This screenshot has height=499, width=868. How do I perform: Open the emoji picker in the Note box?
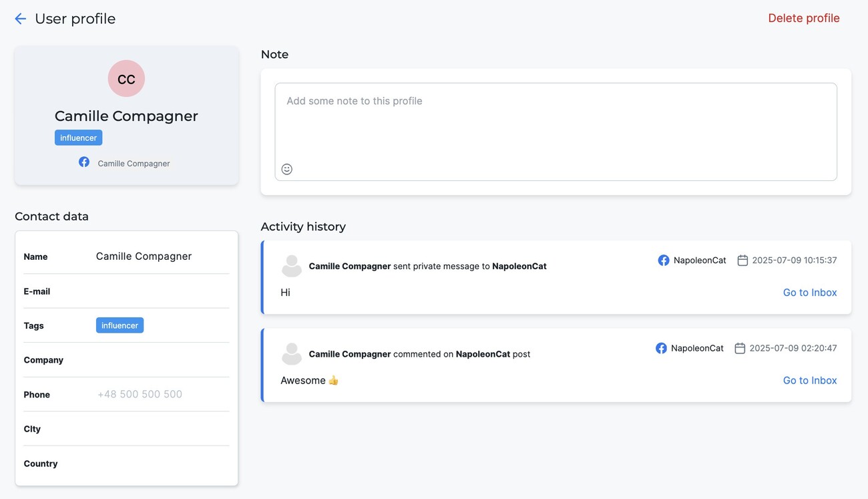pyautogui.click(x=286, y=168)
